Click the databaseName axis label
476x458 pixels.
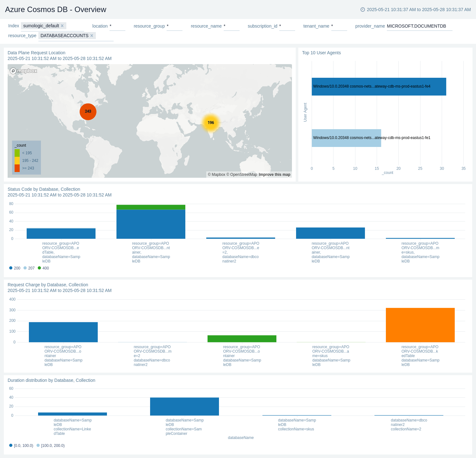pos(241,438)
